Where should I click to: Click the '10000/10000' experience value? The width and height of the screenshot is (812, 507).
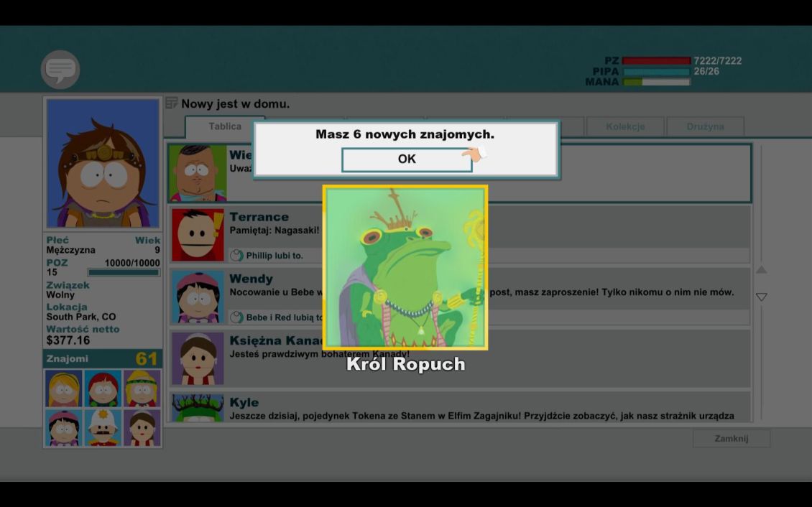[132, 263]
